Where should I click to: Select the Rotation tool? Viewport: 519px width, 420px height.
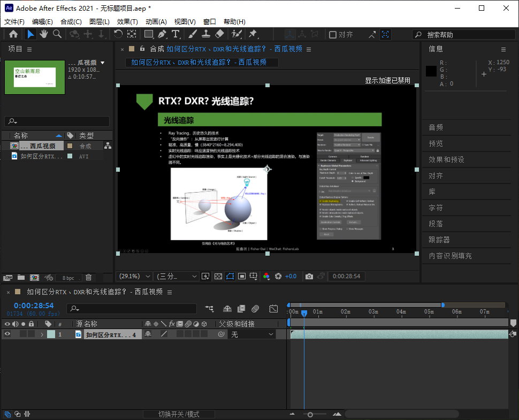click(118, 34)
